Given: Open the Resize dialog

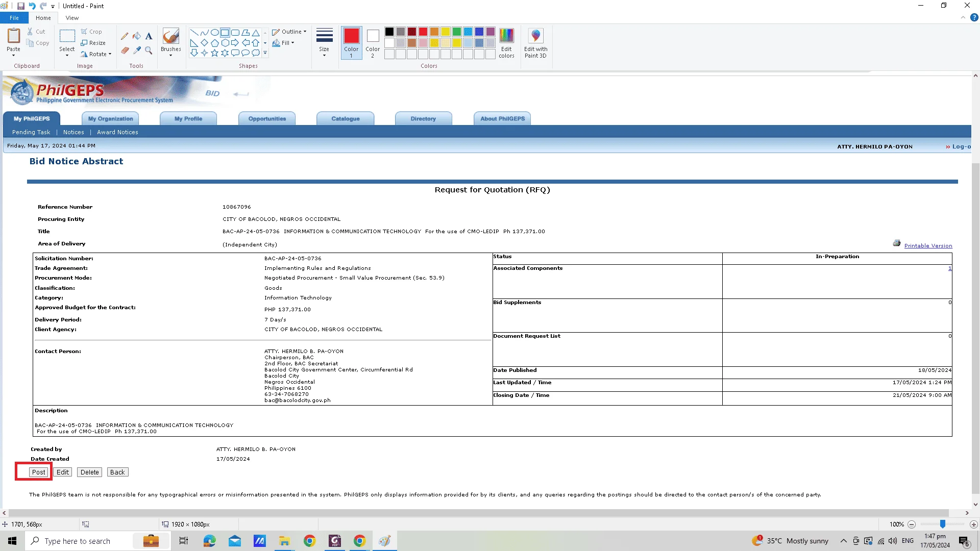Looking at the screenshot, I should (x=93, y=43).
